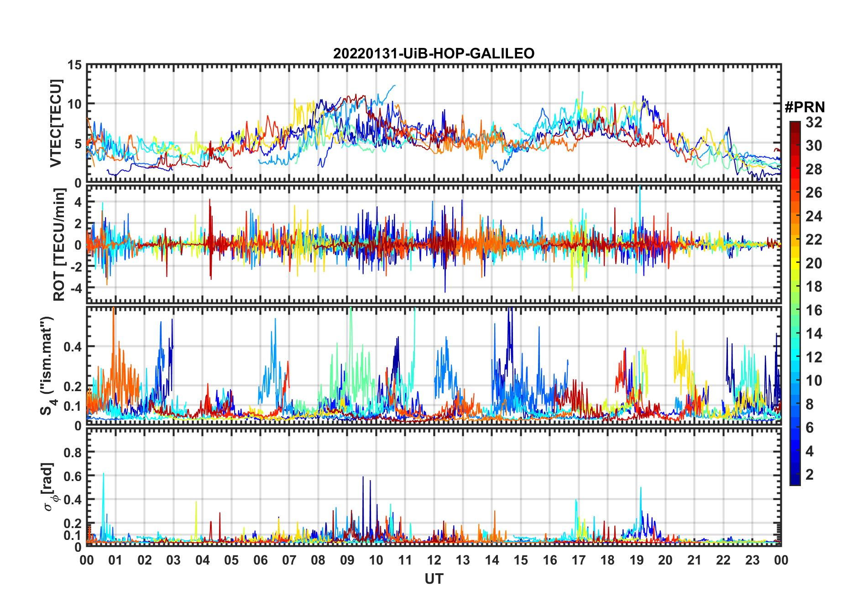Click the S4 ("ism.mat") y-axis label
The image size is (868, 607).
[x=48, y=366]
